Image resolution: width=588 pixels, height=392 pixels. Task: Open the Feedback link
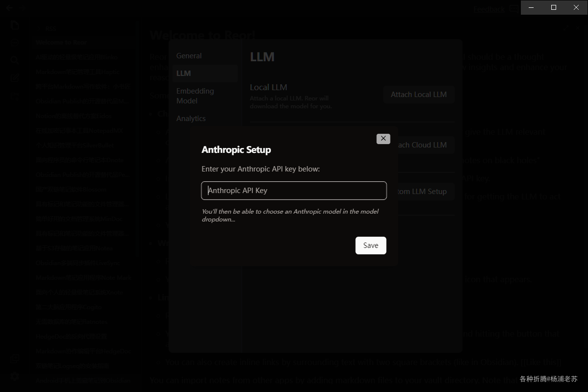[489, 9]
